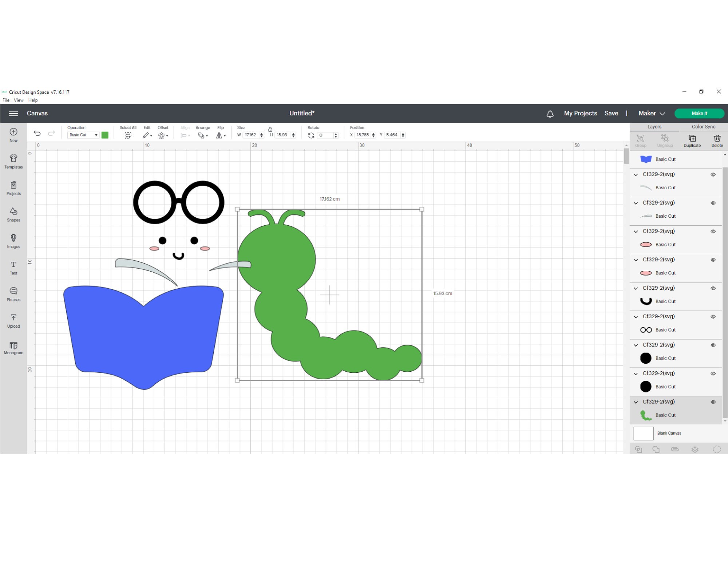The width and height of the screenshot is (728, 585).
Task: Open the Help menu
Action: point(33,100)
